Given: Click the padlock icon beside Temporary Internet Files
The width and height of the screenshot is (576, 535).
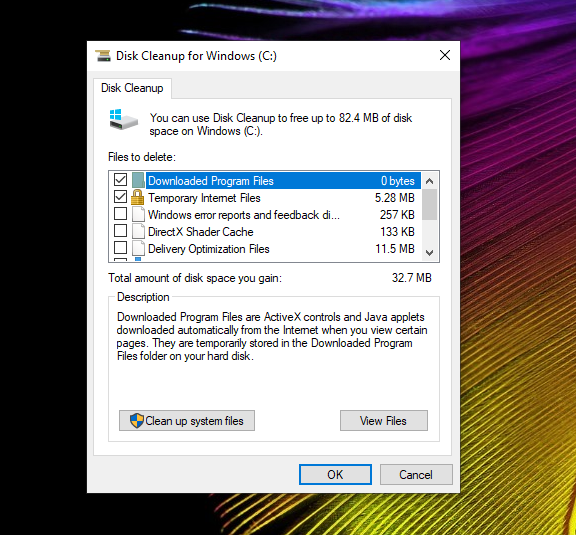Looking at the screenshot, I should (137, 197).
